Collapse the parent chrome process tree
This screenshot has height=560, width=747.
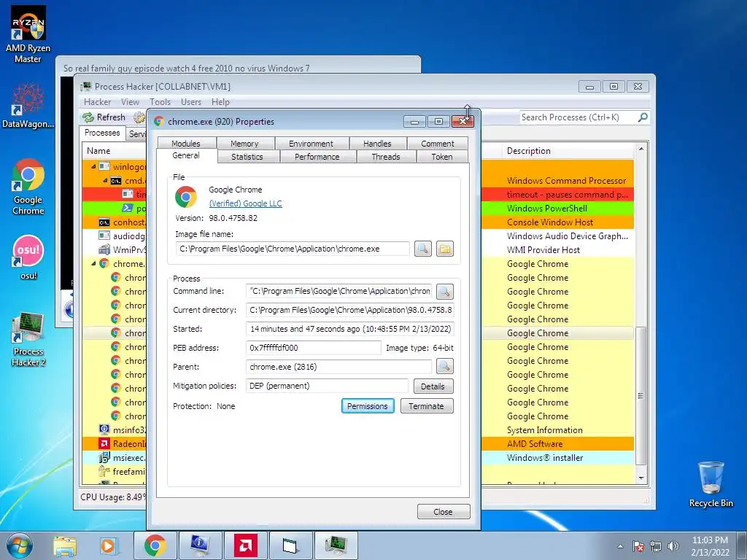[x=93, y=263]
